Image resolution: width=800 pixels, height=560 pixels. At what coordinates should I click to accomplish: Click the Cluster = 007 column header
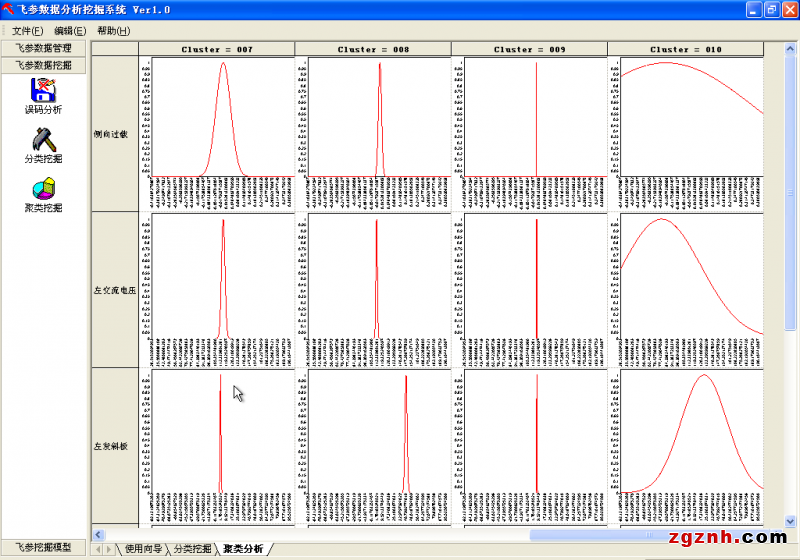click(216, 49)
